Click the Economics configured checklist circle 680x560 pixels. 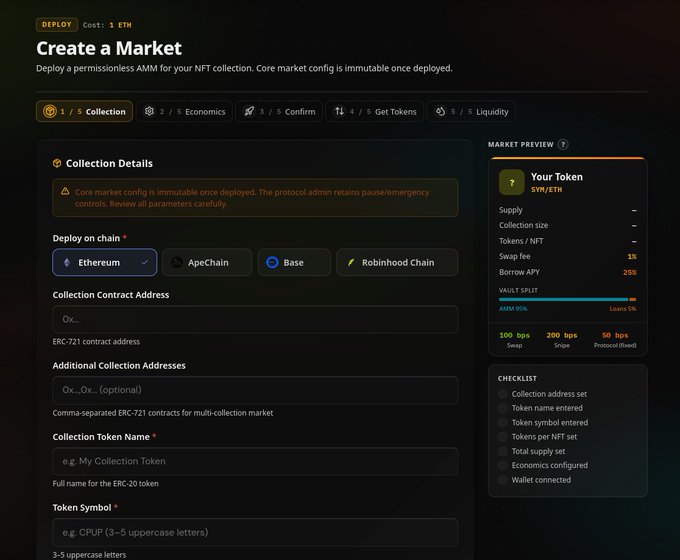coord(503,465)
